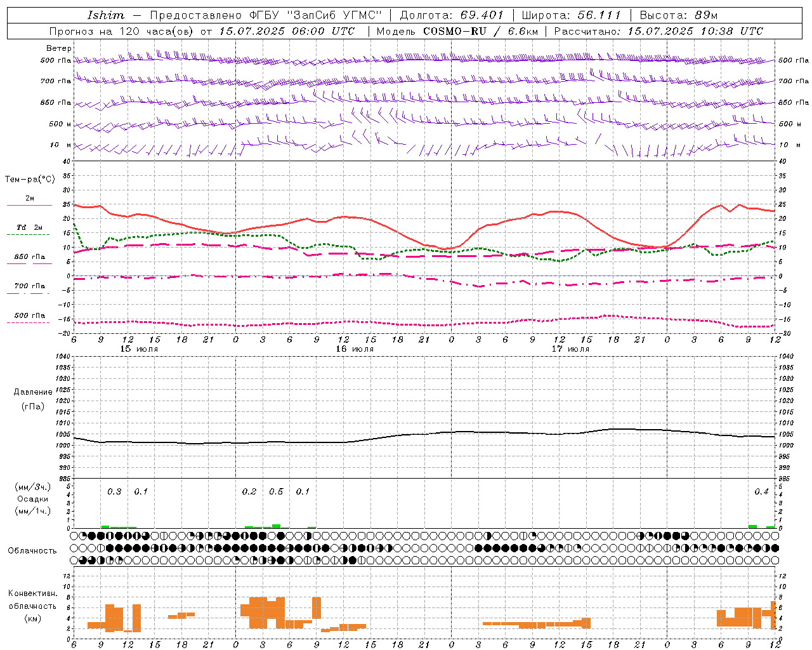The width and height of the screenshot is (812, 650).
Task: Select the (мм/1ч.) precipitation unit label
Action: [x=33, y=511]
